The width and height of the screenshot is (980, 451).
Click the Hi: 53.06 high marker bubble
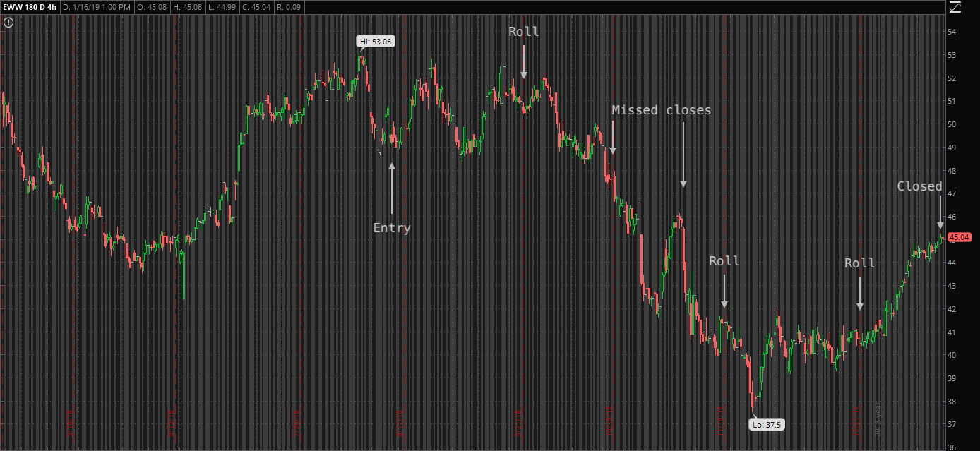pos(377,41)
